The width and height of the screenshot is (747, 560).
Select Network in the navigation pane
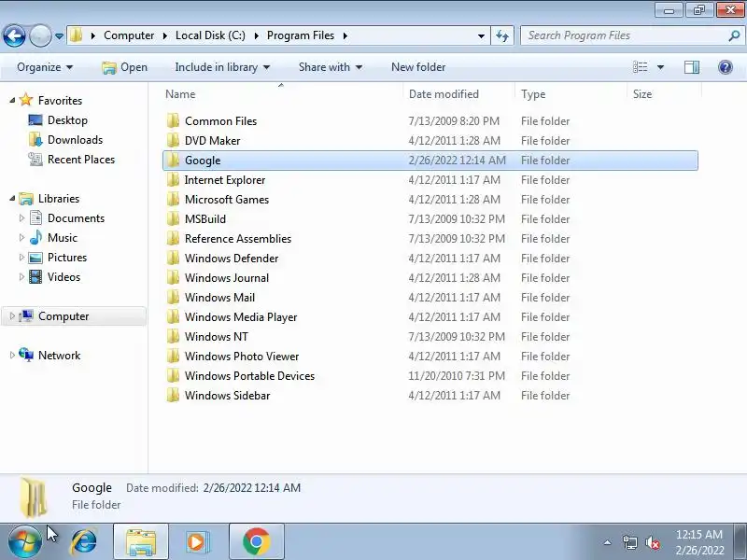point(59,356)
